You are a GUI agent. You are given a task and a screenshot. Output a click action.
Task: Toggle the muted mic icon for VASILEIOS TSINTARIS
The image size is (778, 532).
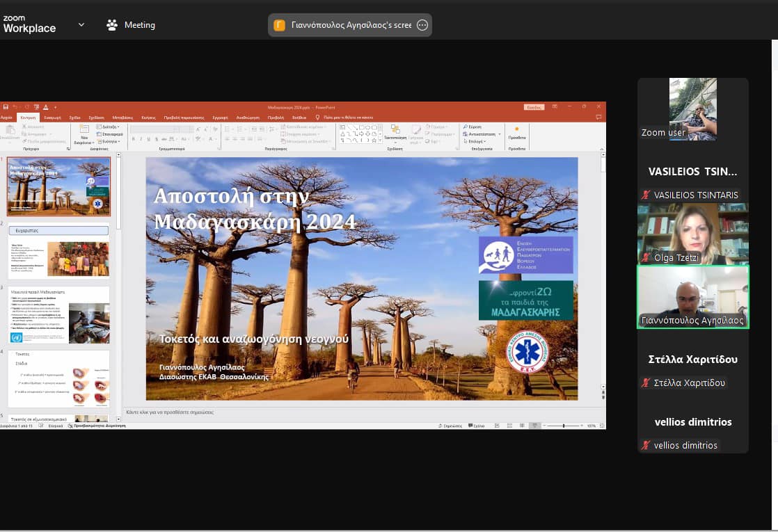click(x=646, y=195)
